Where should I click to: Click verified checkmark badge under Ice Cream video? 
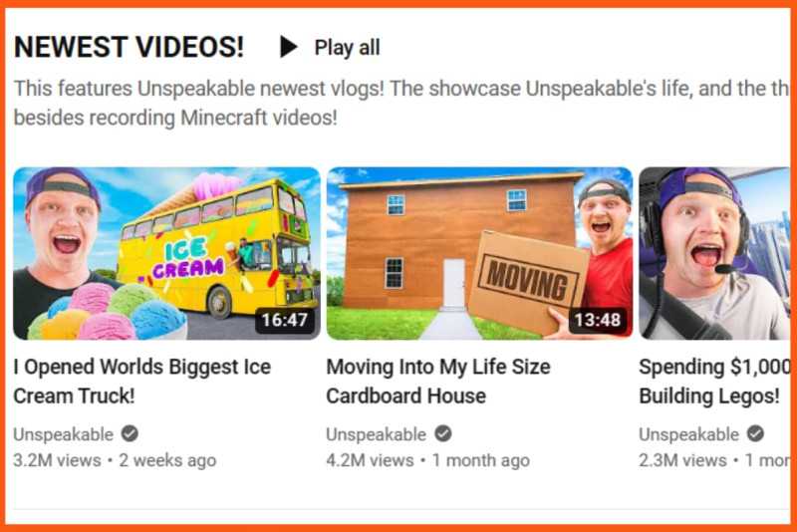[x=130, y=434]
